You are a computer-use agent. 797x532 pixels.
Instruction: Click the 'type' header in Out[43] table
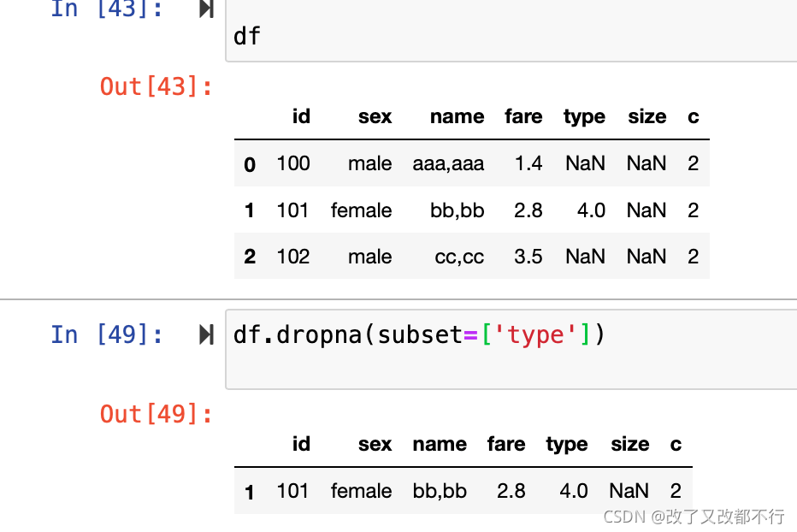tap(584, 117)
